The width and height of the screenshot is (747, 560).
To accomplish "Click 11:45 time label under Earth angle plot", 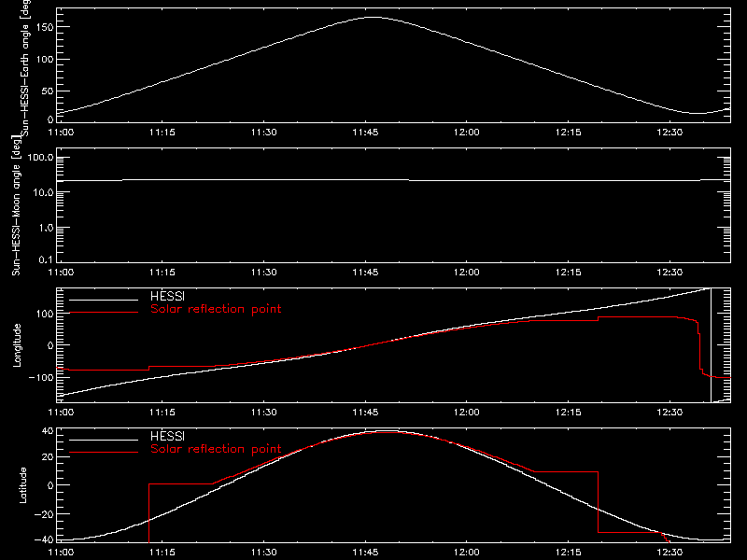I will point(365,132).
